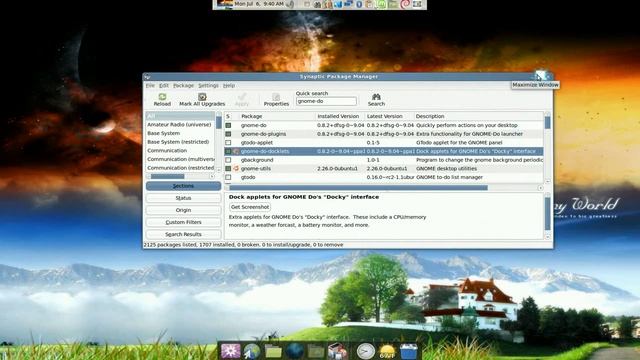
Task: Select the gnome-do-plugins package name
Action: 263,134
